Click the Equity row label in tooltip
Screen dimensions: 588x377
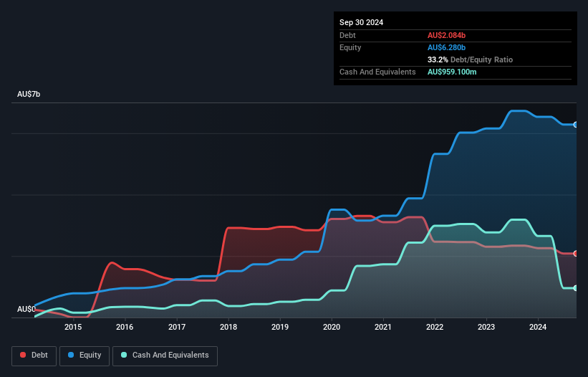350,47
